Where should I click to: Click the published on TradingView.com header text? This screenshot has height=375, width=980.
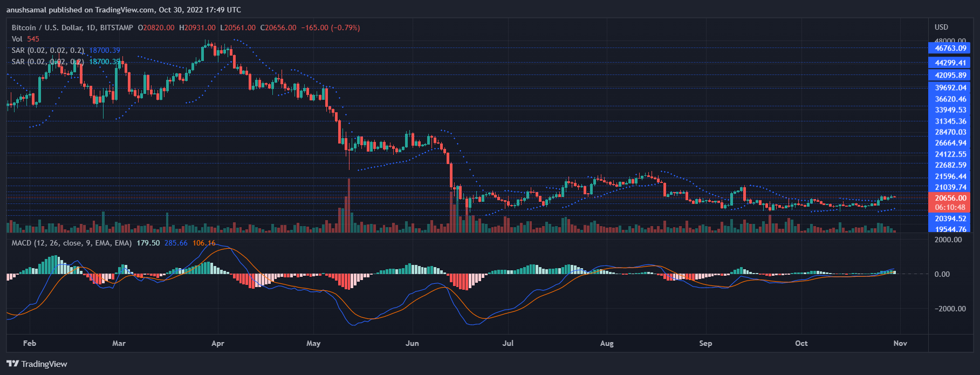[124, 10]
